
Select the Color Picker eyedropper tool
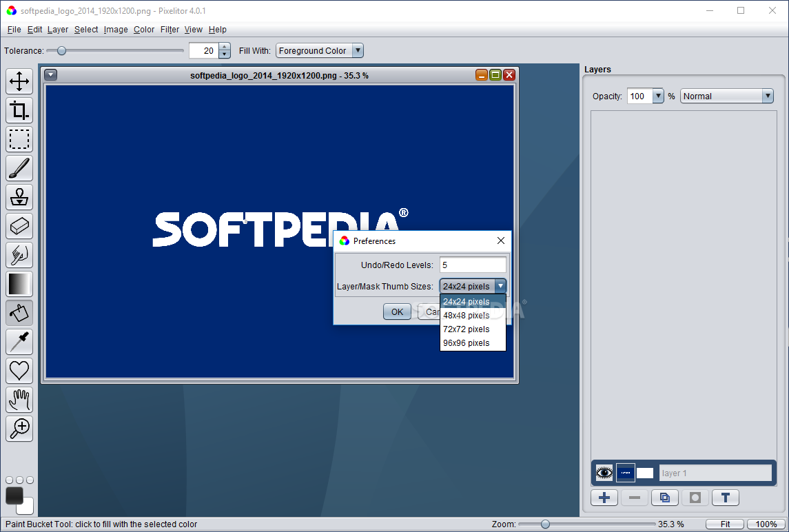[19, 342]
